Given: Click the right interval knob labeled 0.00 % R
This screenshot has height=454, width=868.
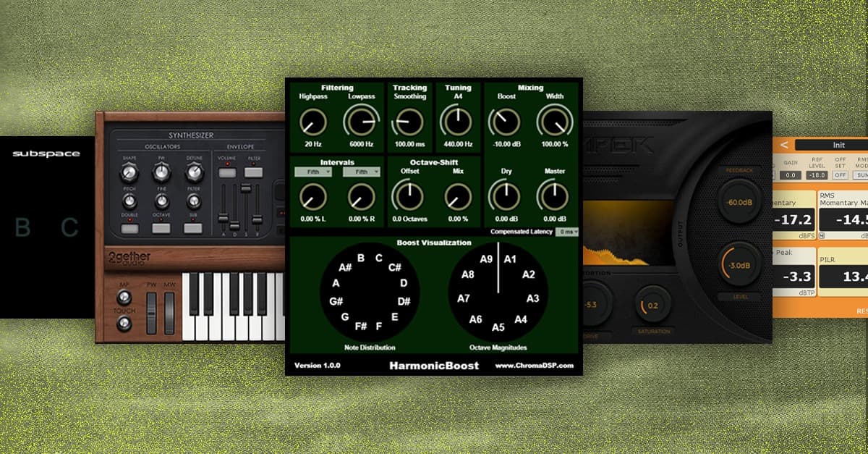Looking at the screenshot, I should 361,196.
